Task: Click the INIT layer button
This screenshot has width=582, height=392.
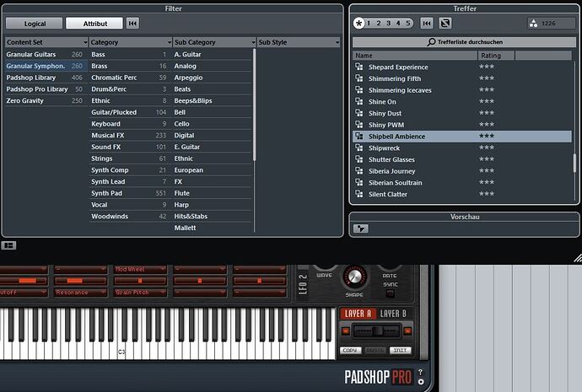Action: coord(400,350)
